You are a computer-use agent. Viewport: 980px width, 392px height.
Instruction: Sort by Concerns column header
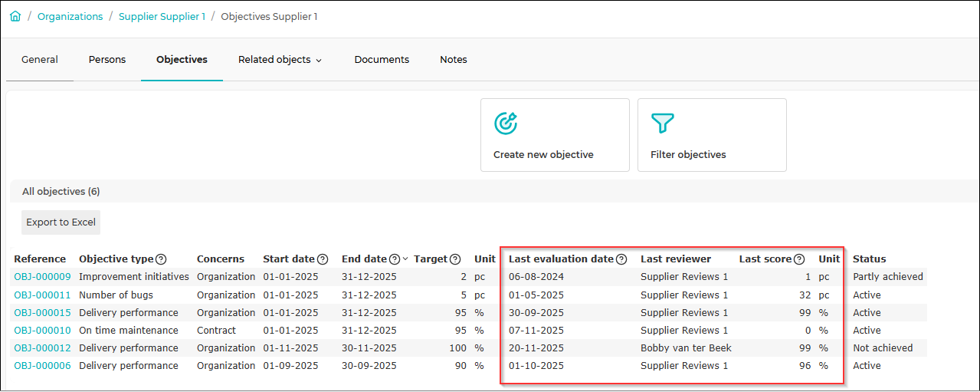pos(221,259)
